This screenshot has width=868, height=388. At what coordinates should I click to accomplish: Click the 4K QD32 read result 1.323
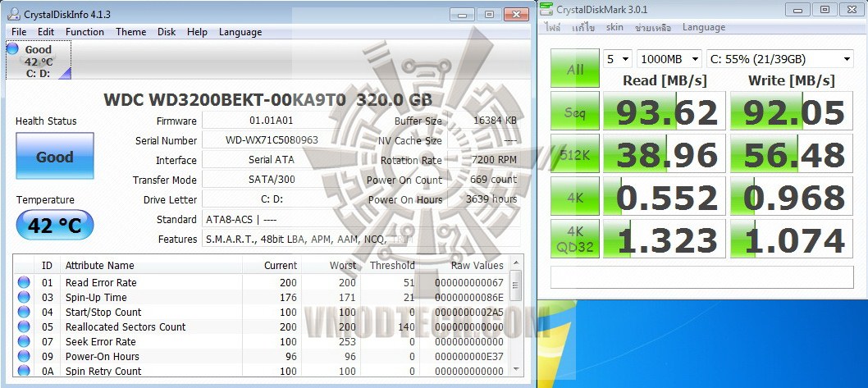tap(665, 239)
